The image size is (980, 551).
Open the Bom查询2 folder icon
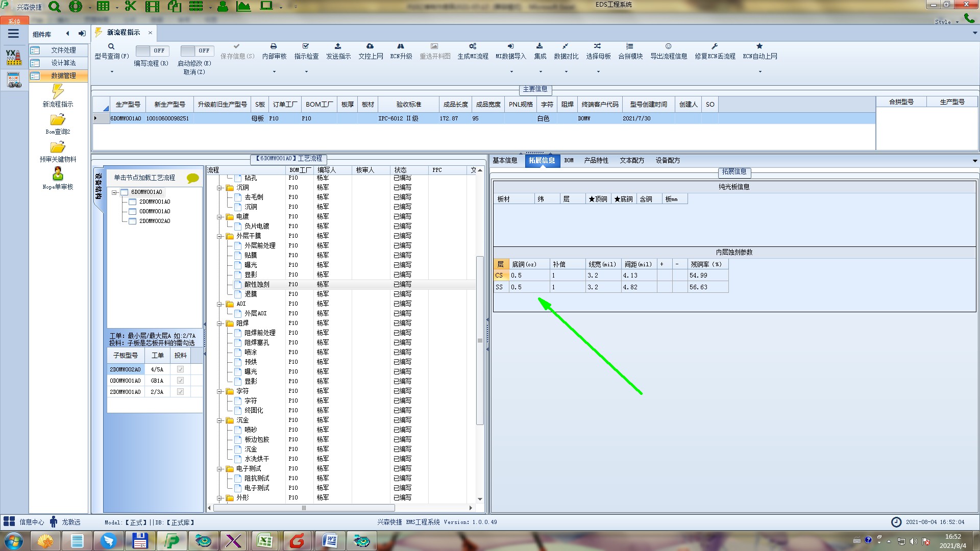(x=58, y=120)
